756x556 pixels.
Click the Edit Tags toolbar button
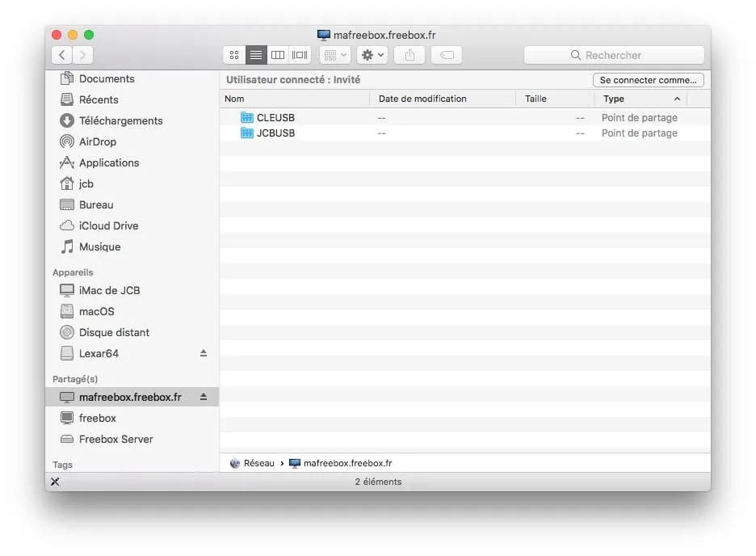pos(447,55)
